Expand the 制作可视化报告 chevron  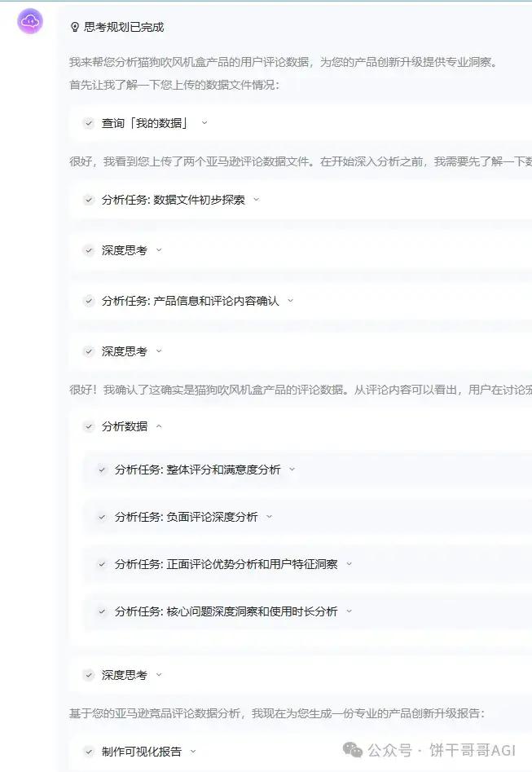coord(193,752)
